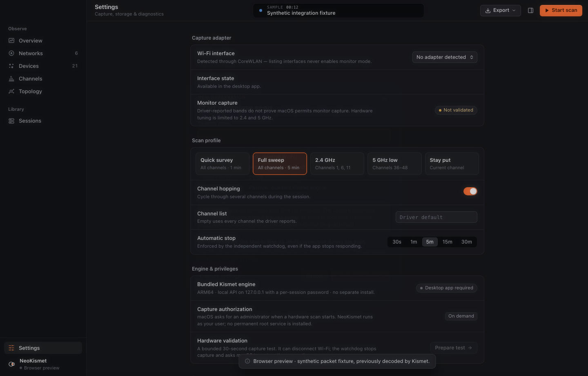Image resolution: width=588 pixels, height=376 pixels.
Task: Click the Topology graph icon in sidebar
Action: tap(11, 91)
